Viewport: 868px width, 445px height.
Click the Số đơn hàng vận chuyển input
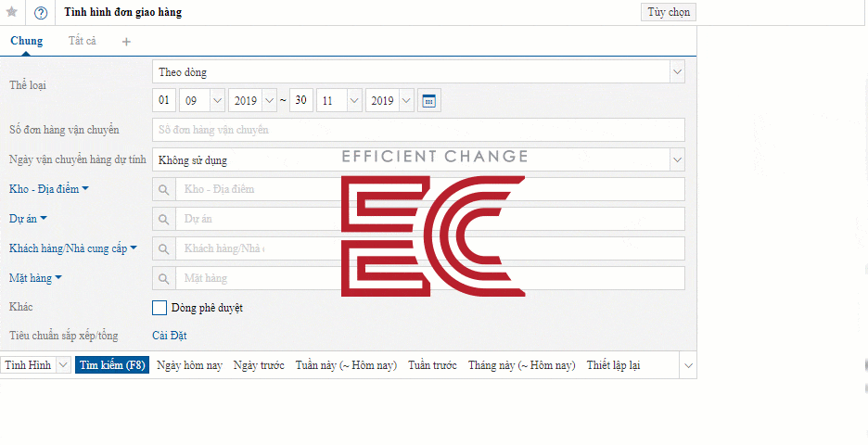click(x=418, y=130)
